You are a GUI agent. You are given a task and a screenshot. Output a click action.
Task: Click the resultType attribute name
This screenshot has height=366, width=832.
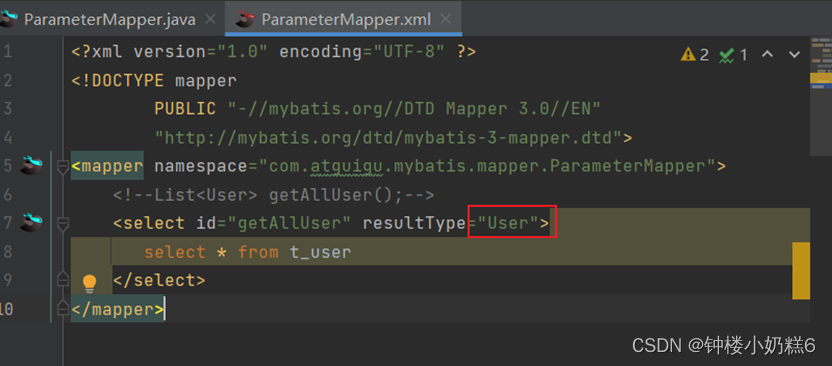tap(414, 223)
